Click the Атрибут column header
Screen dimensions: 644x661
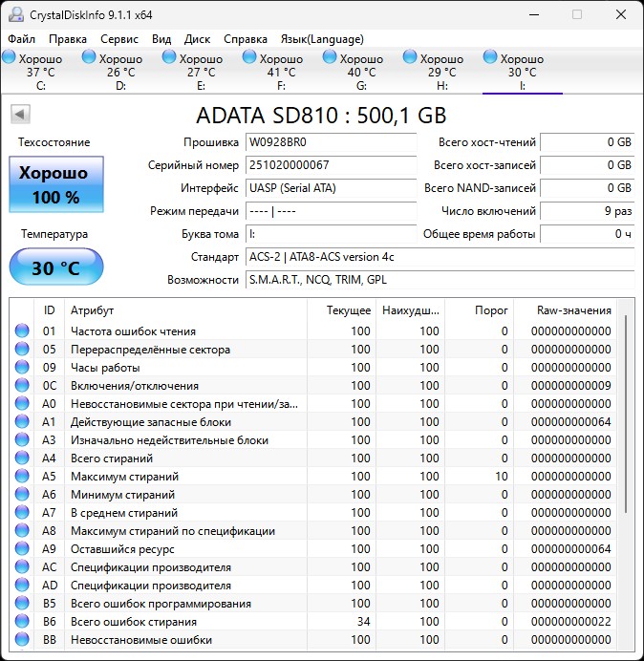pyautogui.click(x=185, y=310)
